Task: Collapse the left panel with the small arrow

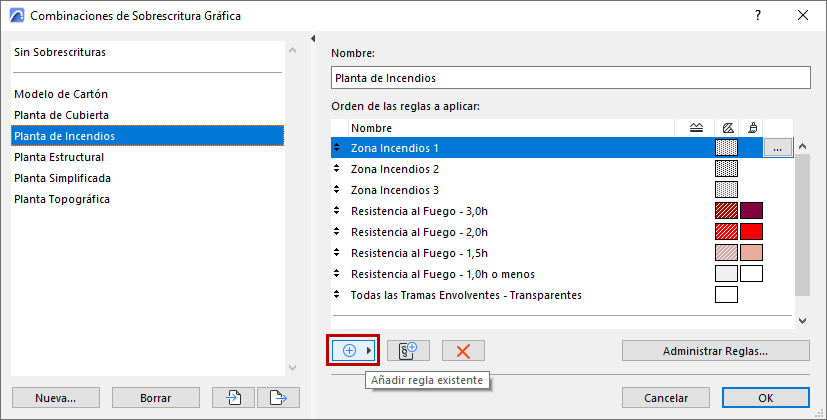Action: (x=313, y=39)
